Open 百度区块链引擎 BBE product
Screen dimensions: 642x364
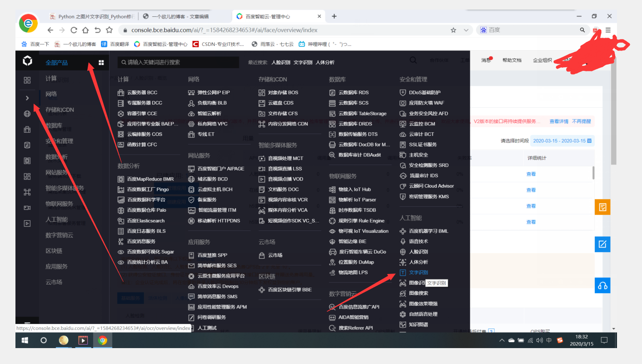point(290,289)
